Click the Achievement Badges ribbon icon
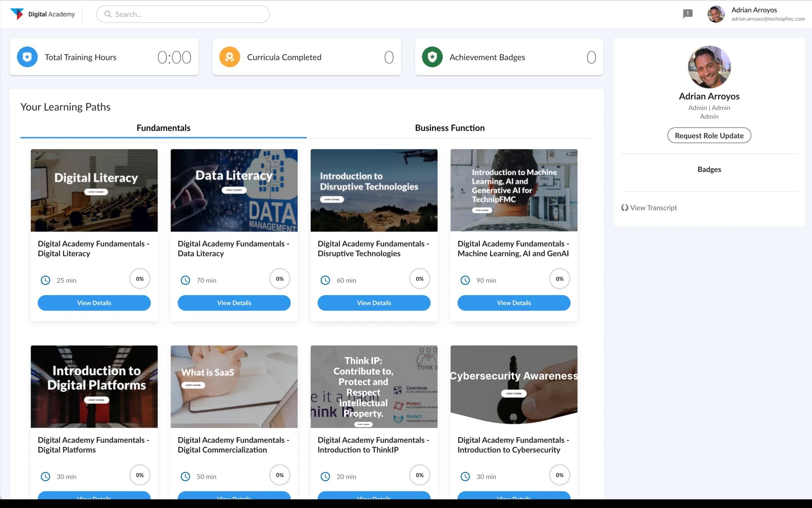Image resolution: width=812 pixels, height=508 pixels. pyautogui.click(x=432, y=57)
